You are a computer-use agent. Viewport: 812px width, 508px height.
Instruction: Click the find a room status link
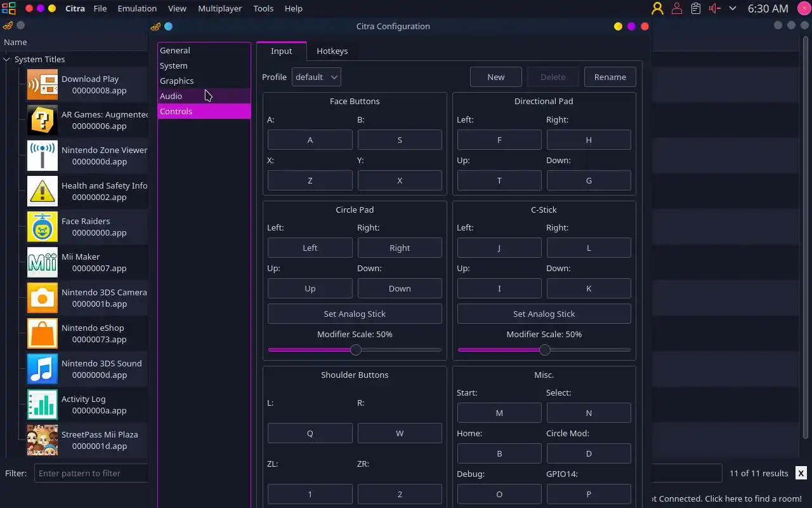(x=727, y=498)
